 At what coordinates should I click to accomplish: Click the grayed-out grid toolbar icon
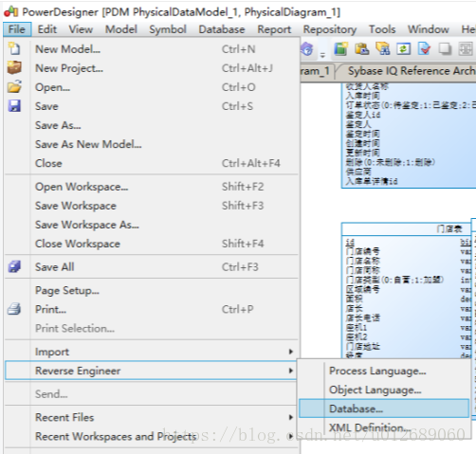466,49
